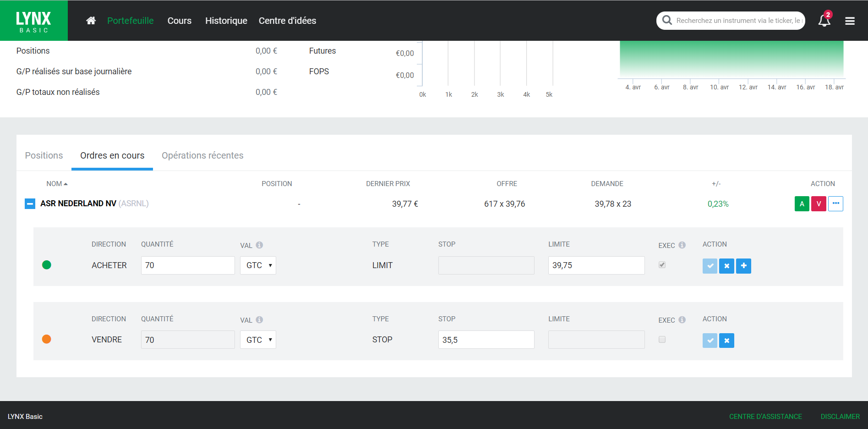This screenshot has width=868, height=429.
Task: Open GTC validity dropdown for ACHETER order
Action: coord(258,265)
